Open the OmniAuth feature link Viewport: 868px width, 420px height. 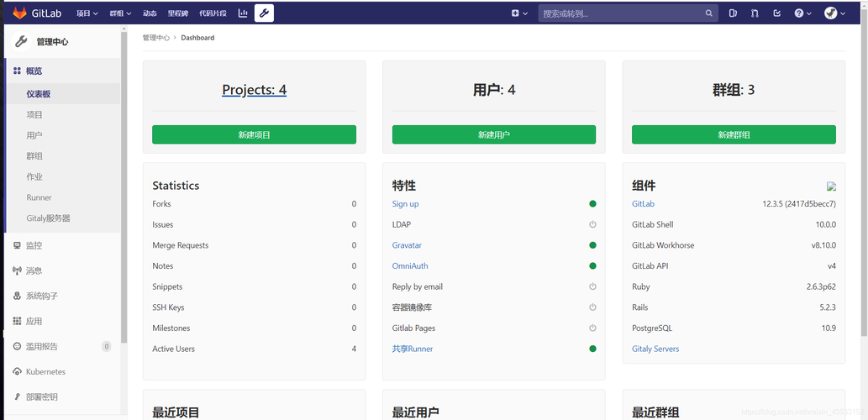click(410, 266)
